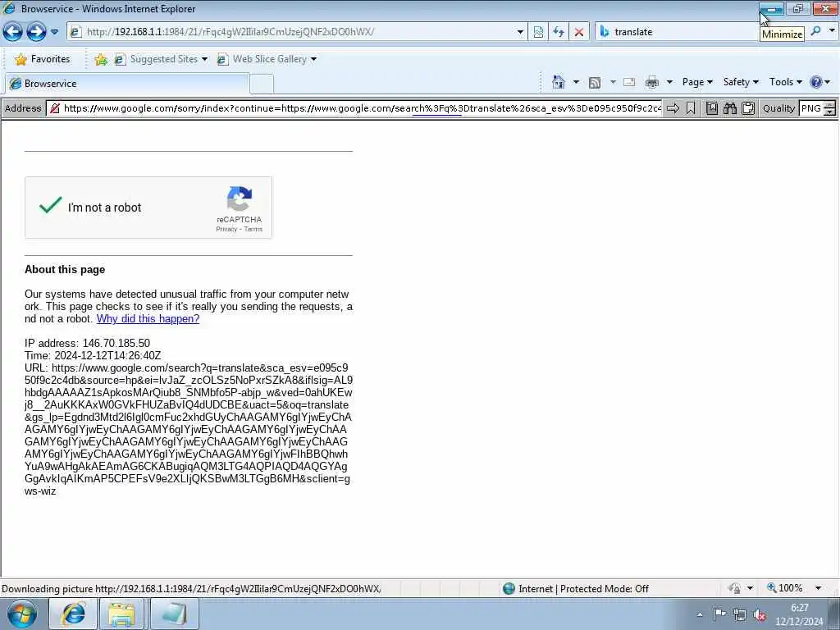The image size is (840, 630).
Task: Open the recent pages dropdown beside Forward
Action: tap(54, 32)
